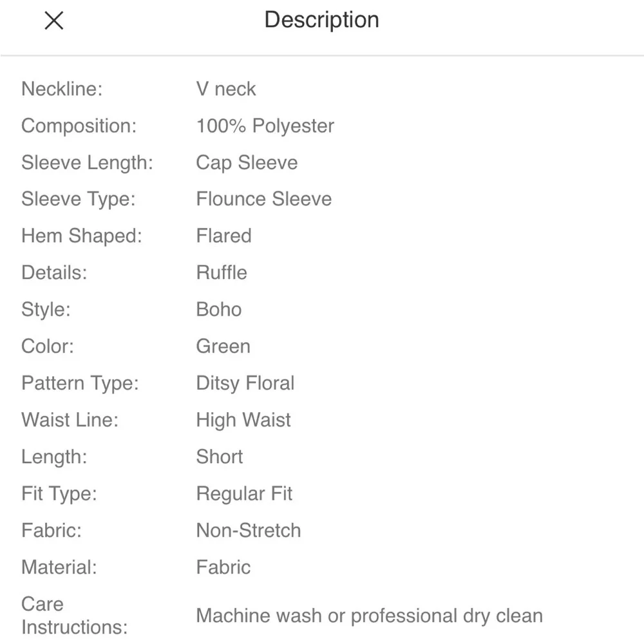Select the High Waist value
The height and width of the screenshot is (644, 644).
click(243, 420)
